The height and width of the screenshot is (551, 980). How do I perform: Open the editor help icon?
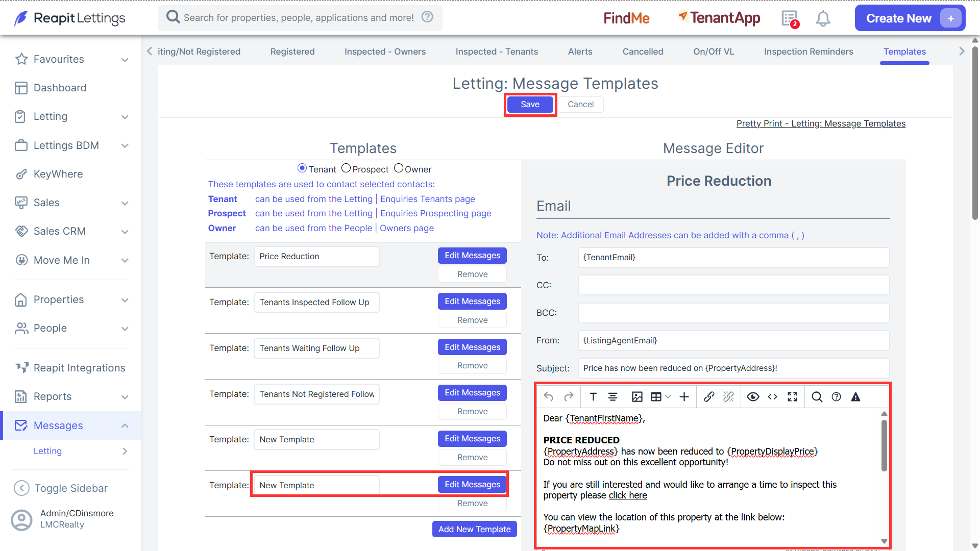coord(836,397)
